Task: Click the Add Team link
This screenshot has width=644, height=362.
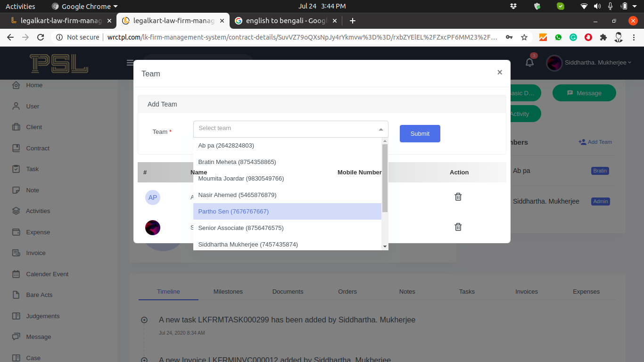Action: pos(595,142)
